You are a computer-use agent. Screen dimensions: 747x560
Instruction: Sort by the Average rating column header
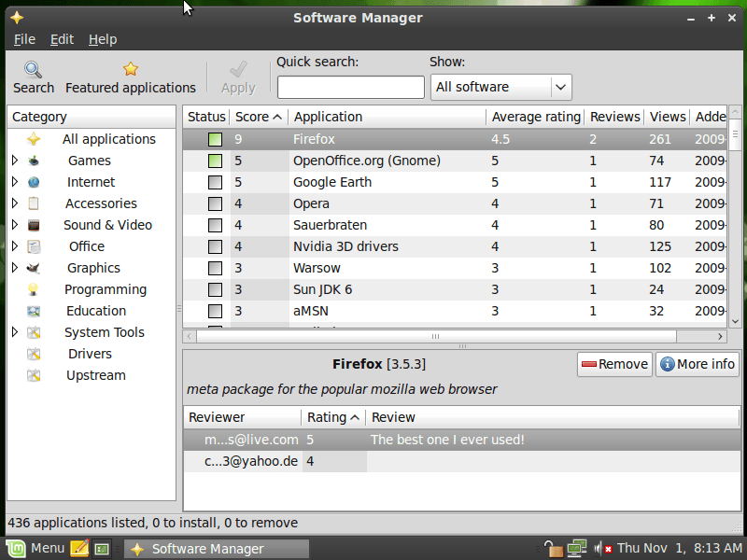coord(536,117)
